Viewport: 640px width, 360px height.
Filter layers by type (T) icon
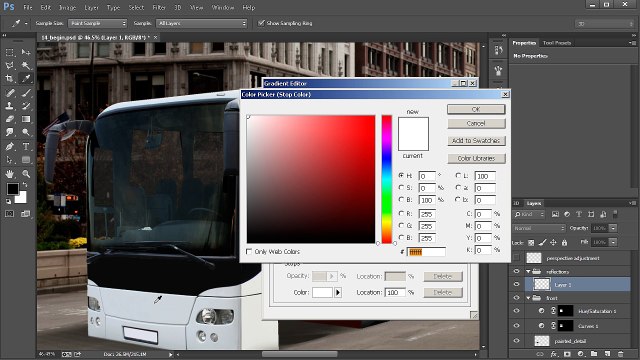click(579, 214)
